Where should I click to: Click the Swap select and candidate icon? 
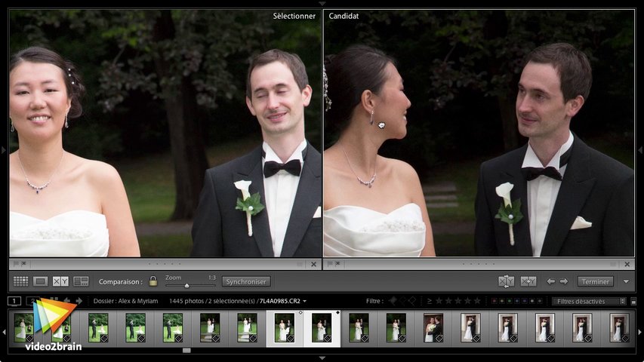pyautogui.click(x=506, y=281)
